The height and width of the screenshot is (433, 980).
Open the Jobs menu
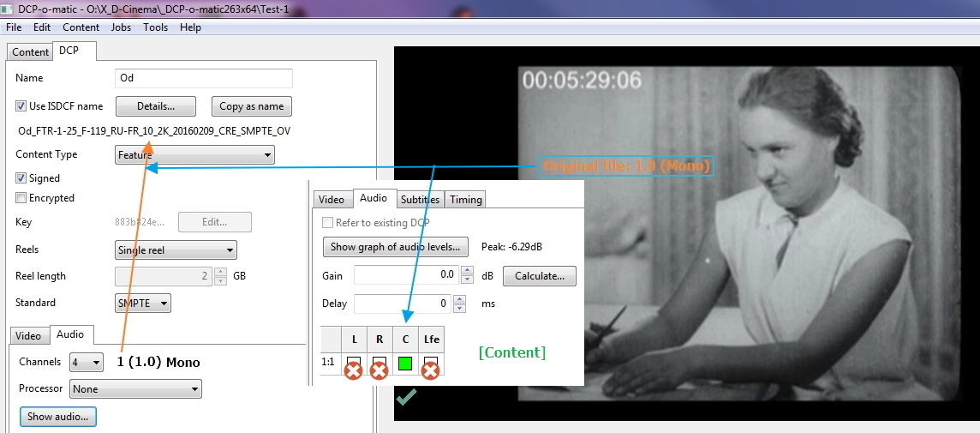pos(121,27)
